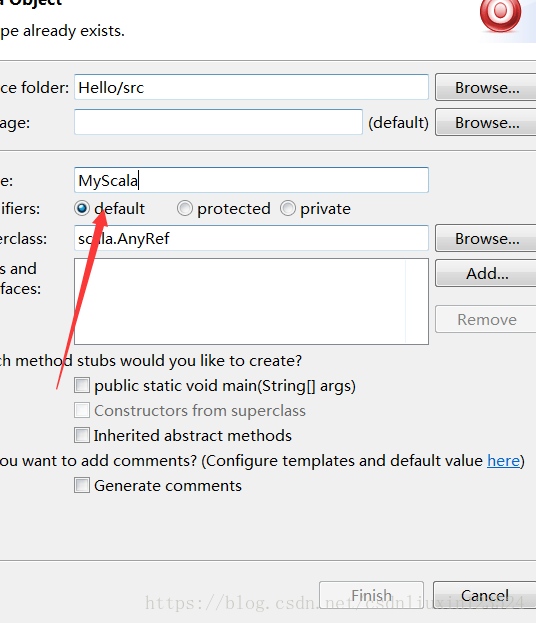Screen dimensions: 536x623
Task: Click the red Scala wizard icon
Action: [x=500, y=14]
